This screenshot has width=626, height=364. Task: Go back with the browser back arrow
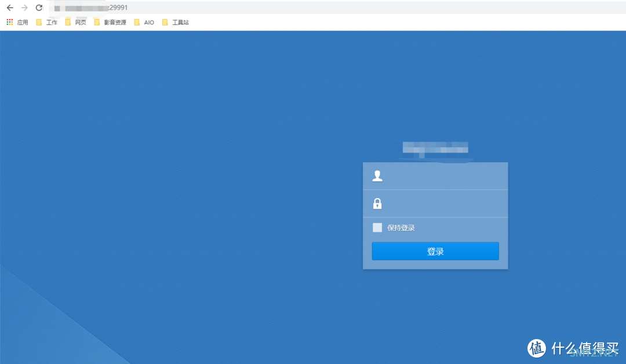[x=10, y=8]
